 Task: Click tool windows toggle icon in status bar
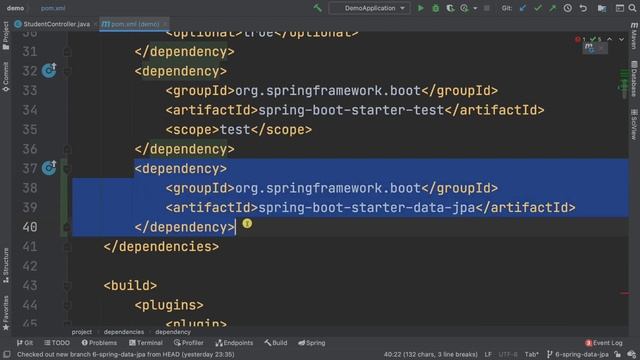pyautogui.click(x=7, y=354)
